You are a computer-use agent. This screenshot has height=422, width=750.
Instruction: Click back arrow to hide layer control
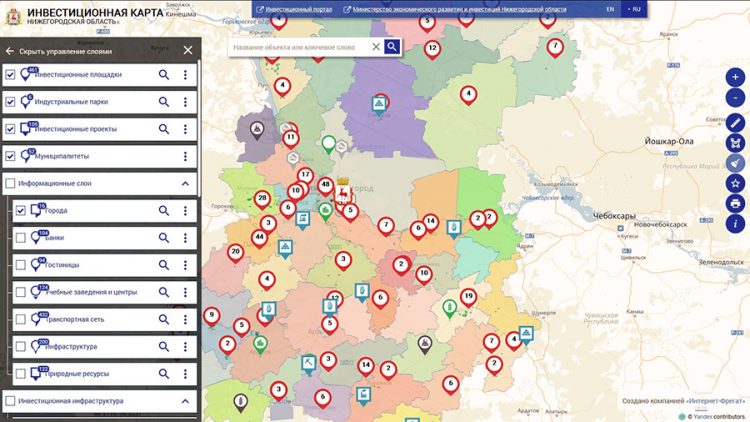[10, 51]
